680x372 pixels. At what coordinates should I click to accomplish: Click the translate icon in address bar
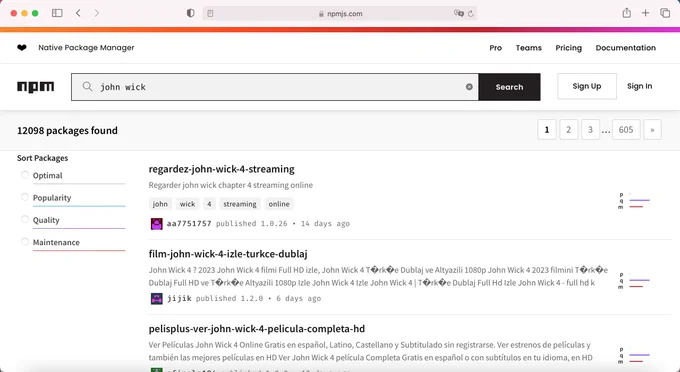point(458,13)
